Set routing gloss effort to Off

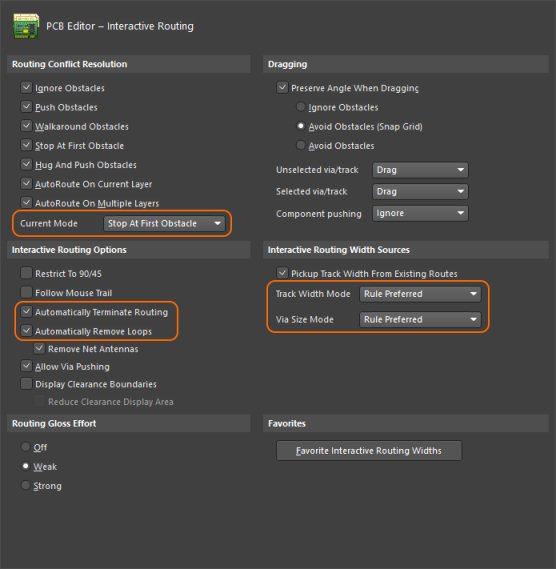point(25,447)
